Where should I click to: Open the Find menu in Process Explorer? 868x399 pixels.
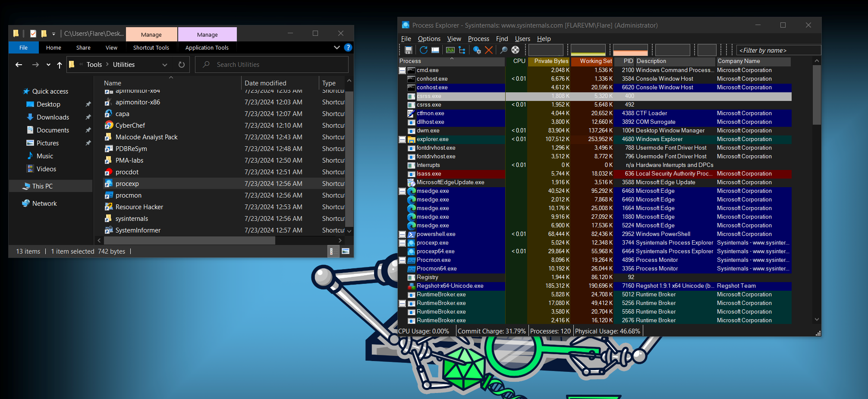(502, 39)
